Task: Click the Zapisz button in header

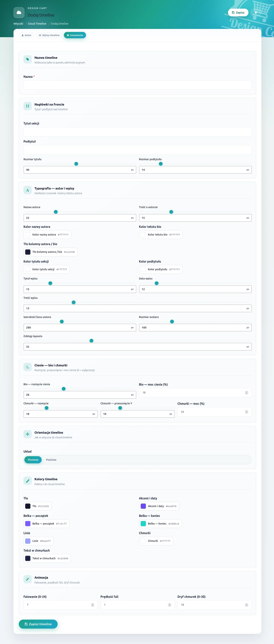Action: [238, 13]
